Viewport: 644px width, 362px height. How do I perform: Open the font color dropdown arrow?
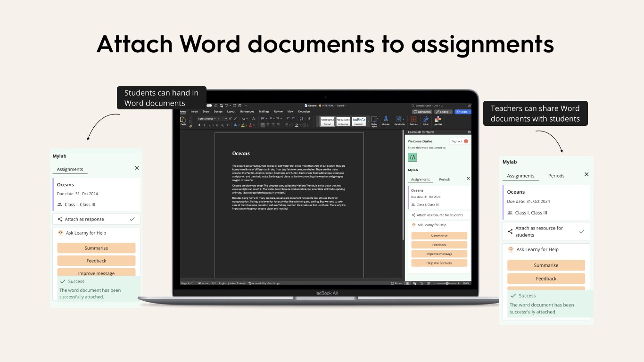click(x=254, y=125)
